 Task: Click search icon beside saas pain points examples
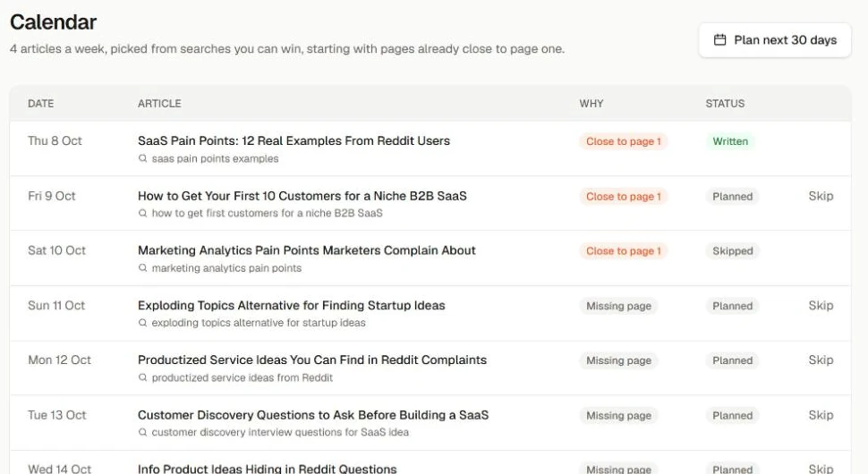coord(142,158)
